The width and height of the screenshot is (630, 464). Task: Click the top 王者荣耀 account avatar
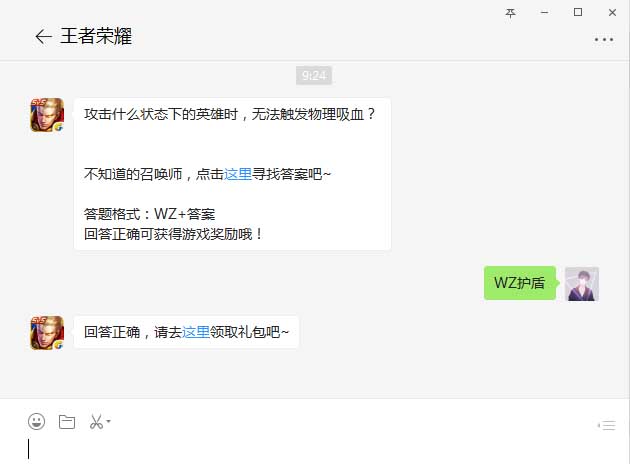[47, 115]
